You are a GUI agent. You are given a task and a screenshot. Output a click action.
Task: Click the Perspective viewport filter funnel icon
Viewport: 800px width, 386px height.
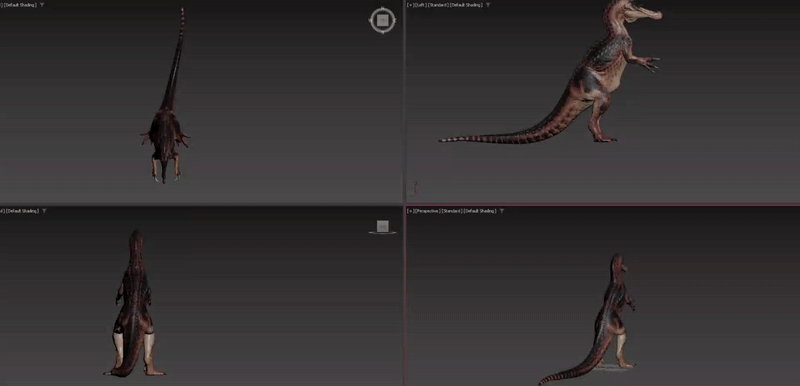[502, 211]
